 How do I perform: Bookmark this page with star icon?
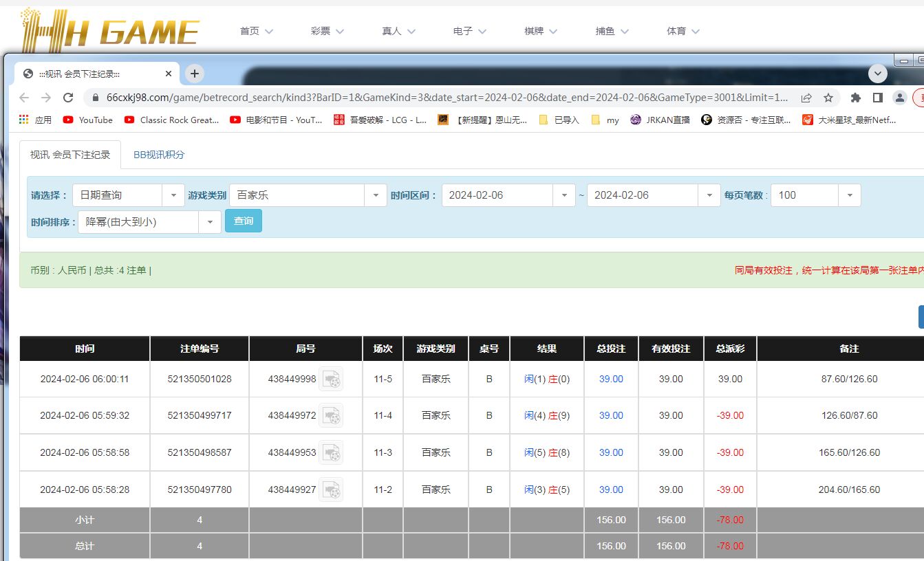(828, 98)
